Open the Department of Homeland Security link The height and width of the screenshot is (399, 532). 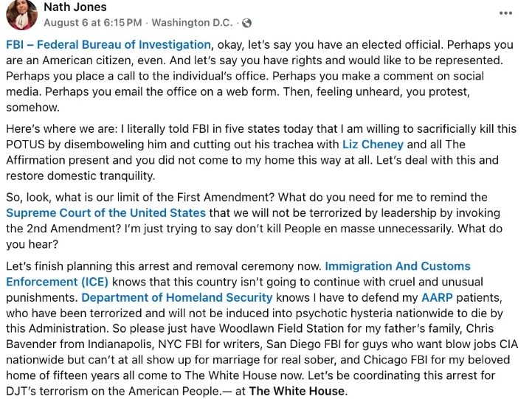tap(176, 297)
